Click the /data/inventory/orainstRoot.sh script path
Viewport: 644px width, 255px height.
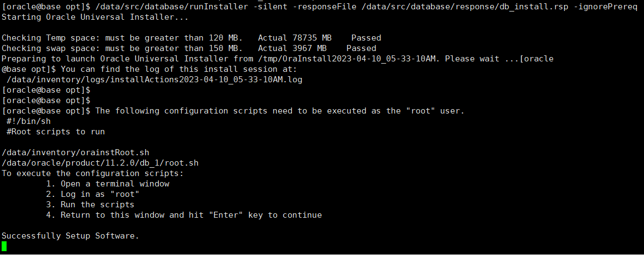(x=75, y=152)
